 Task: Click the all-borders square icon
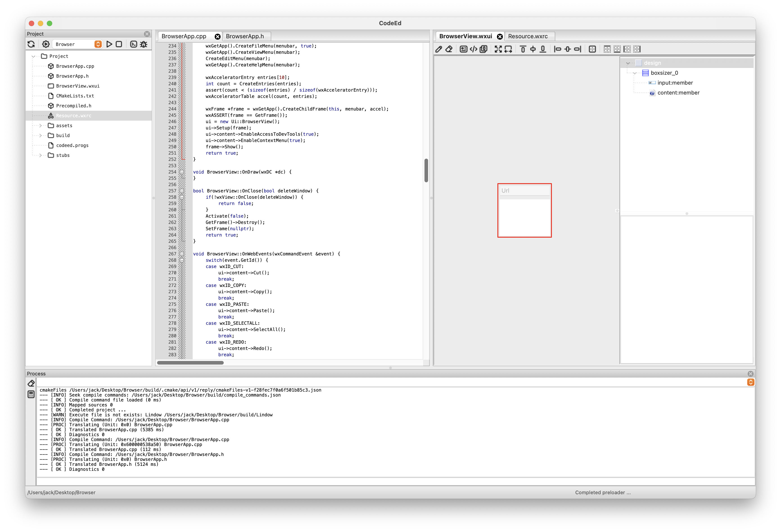pyautogui.click(x=592, y=49)
